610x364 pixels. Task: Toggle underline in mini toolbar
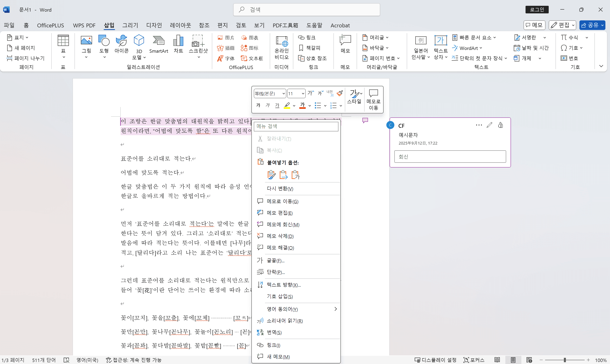click(277, 105)
